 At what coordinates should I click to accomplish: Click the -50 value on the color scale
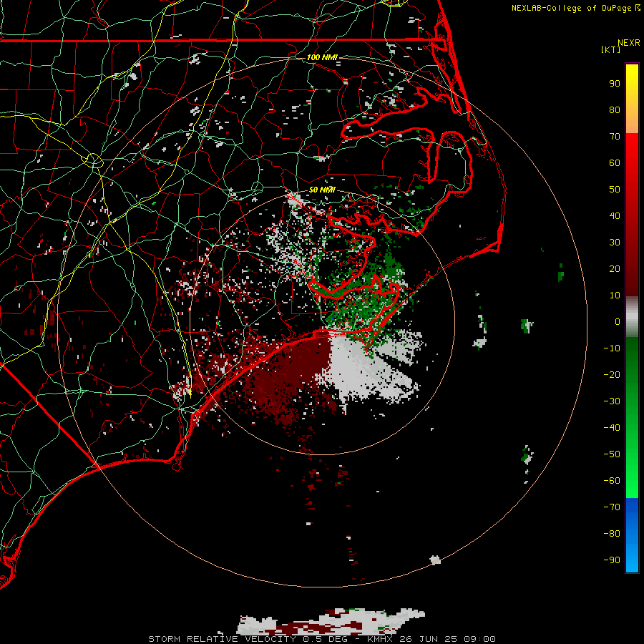click(612, 454)
